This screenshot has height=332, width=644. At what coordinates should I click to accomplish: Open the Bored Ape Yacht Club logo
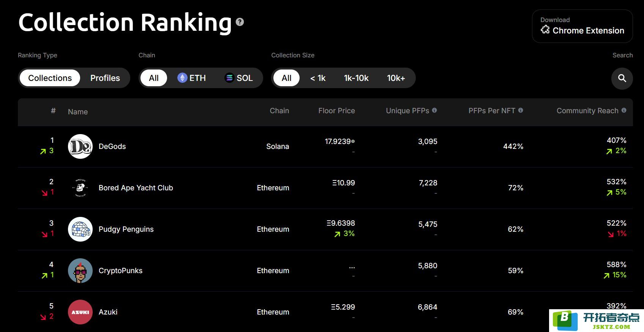coord(80,188)
